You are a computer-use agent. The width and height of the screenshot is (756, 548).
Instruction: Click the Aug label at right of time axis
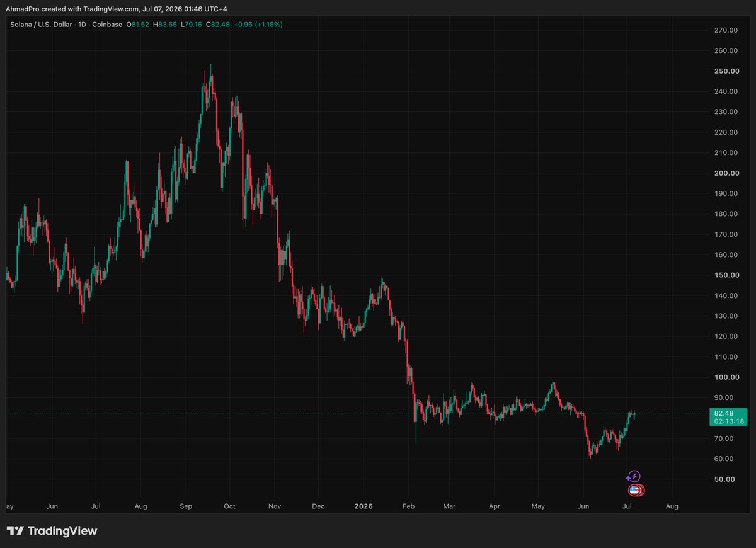point(672,506)
